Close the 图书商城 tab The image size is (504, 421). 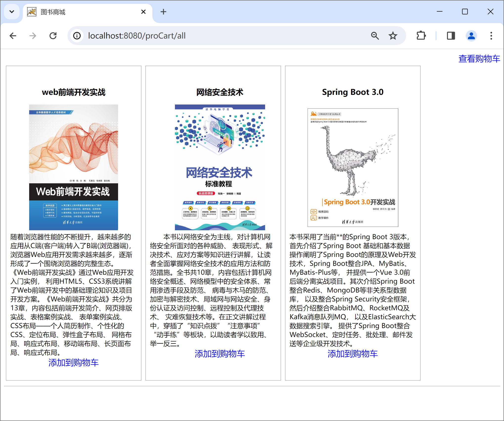tap(143, 12)
